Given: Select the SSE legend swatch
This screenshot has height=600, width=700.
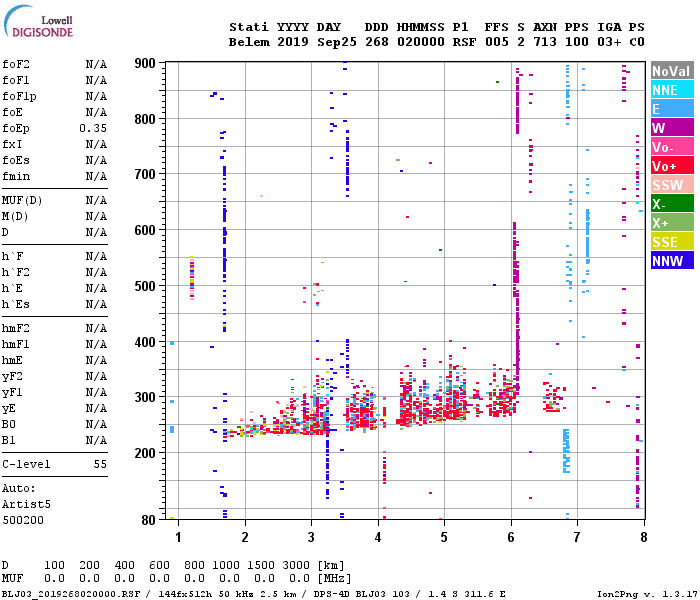Looking at the screenshot, I should pyautogui.click(x=672, y=242).
